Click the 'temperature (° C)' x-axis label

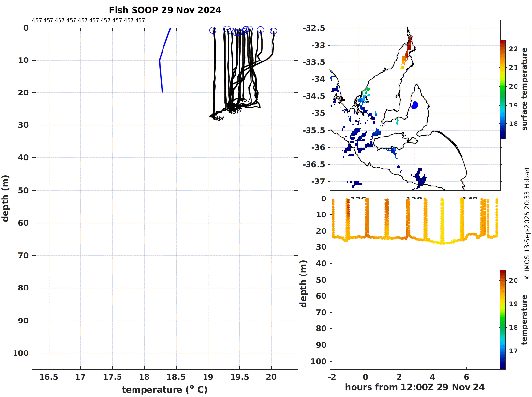[x=164, y=389]
